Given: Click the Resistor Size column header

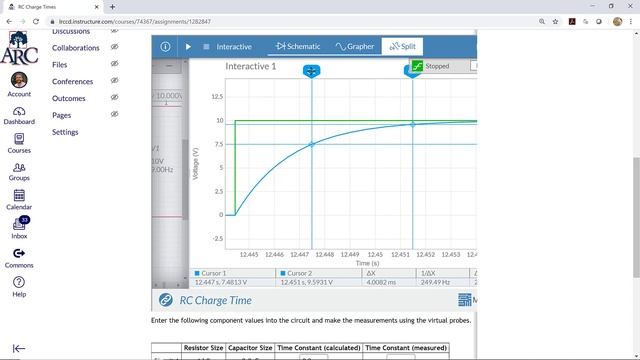Looking at the screenshot, I should (x=203, y=348).
